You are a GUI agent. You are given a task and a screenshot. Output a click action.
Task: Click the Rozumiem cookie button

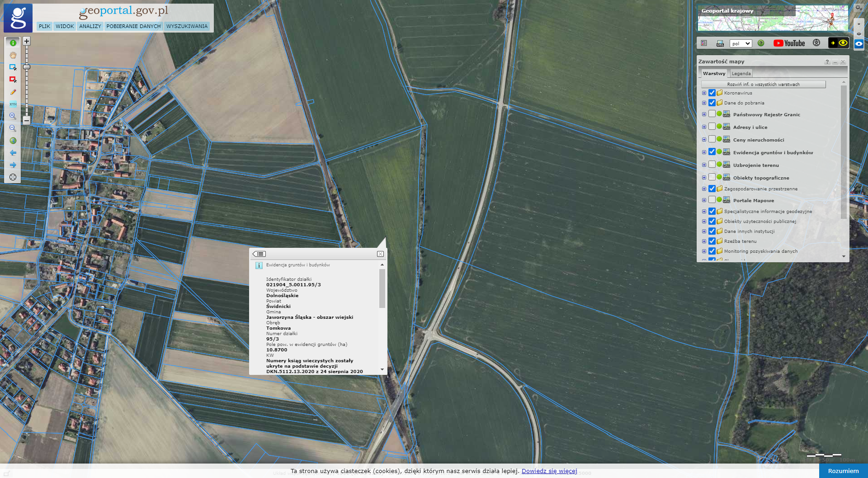coord(843,471)
